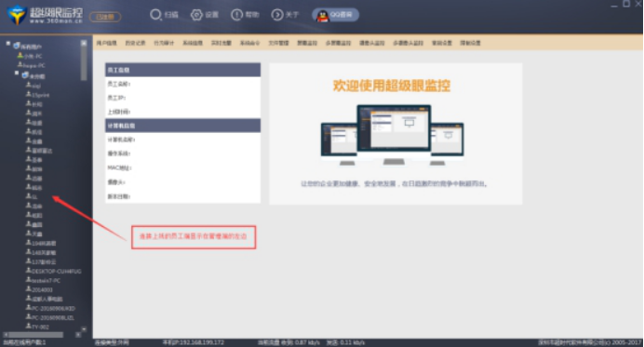Switch to the 系统信息 tab
Screen dimensions: 644x347
point(193,43)
